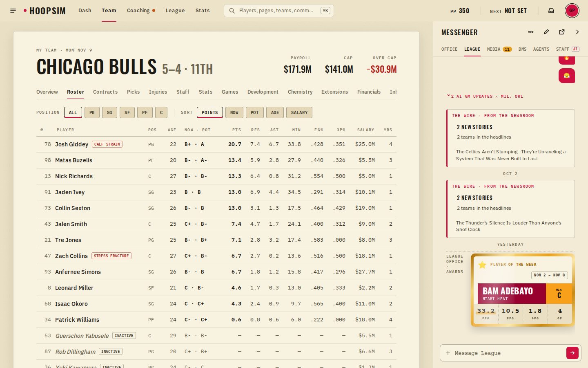Viewport: 588px width, 368px height.
Task: Open the Stats top nav item
Action: tap(203, 11)
